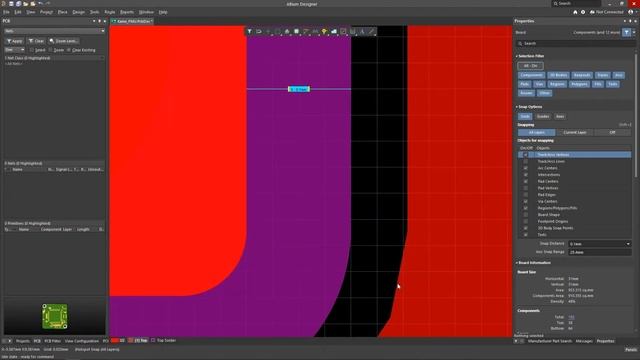Open the Snap Distance dropdown
Screen dimensions: 640x360
pyautogui.click(x=628, y=244)
